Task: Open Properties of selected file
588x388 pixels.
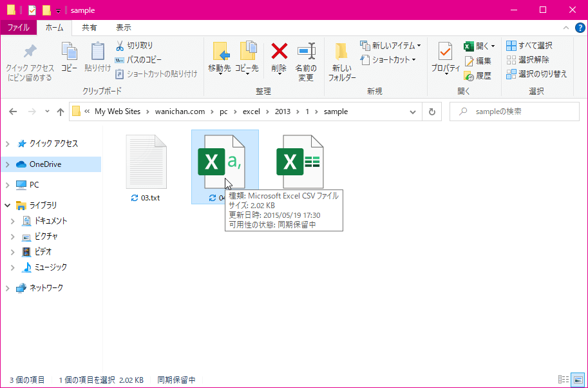Action: [x=445, y=58]
